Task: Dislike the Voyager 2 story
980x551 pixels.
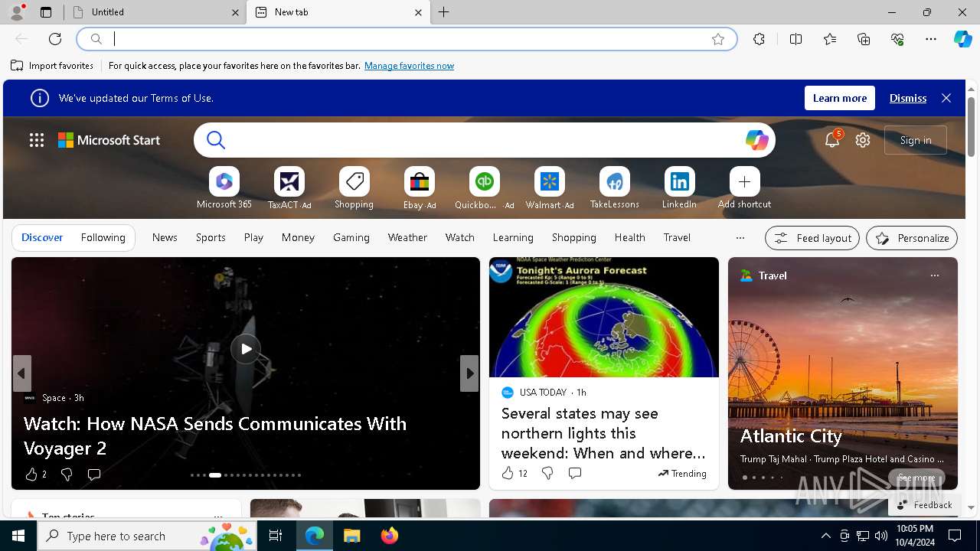Action: 67,474
